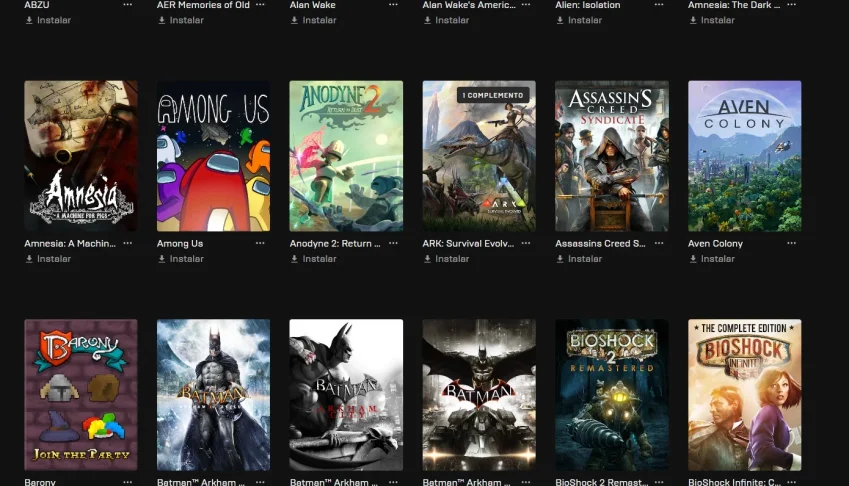Install Anodyne 2: Return to Dust
849x486 pixels.
pos(314,259)
